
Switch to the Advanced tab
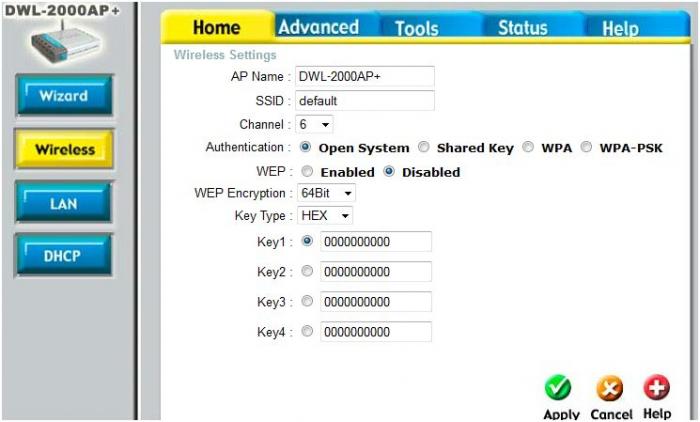(319, 27)
